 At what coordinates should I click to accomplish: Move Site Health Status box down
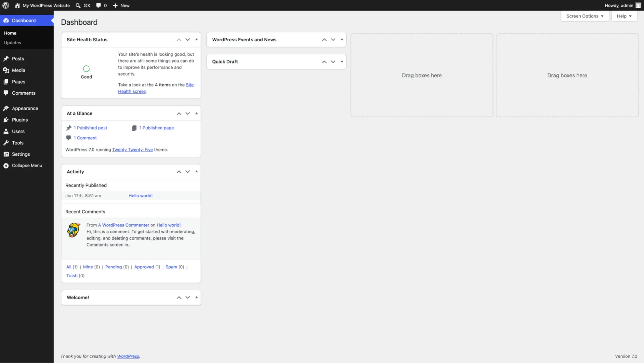pyautogui.click(x=188, y=40)
